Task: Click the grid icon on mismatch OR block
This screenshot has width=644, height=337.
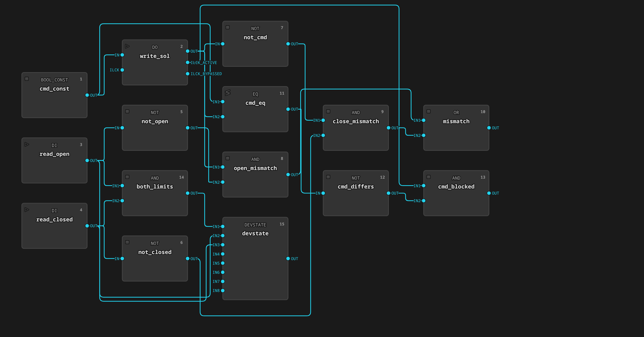Action: point(429,111)
